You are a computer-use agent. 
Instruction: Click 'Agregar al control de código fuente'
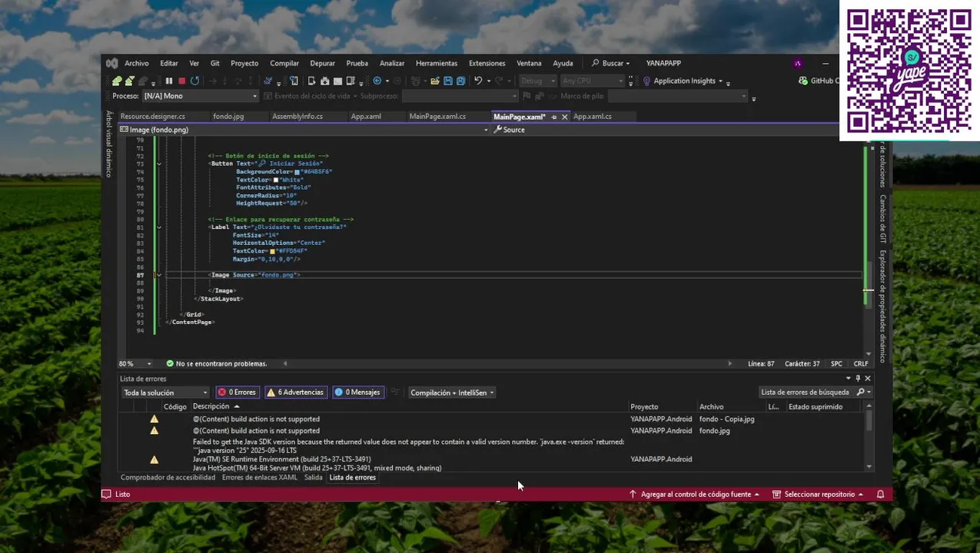click(x=694, y=495)
